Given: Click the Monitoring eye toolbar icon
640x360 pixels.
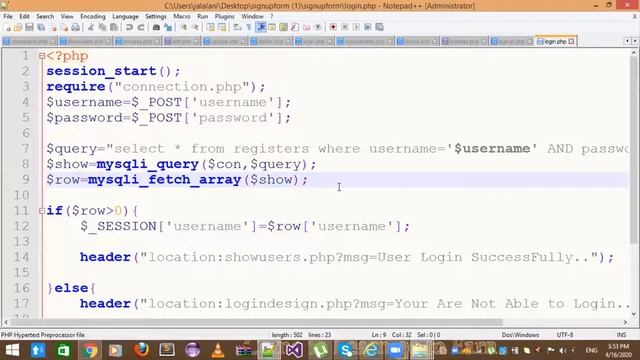Looking at the screenshot, I should (318, 27).
